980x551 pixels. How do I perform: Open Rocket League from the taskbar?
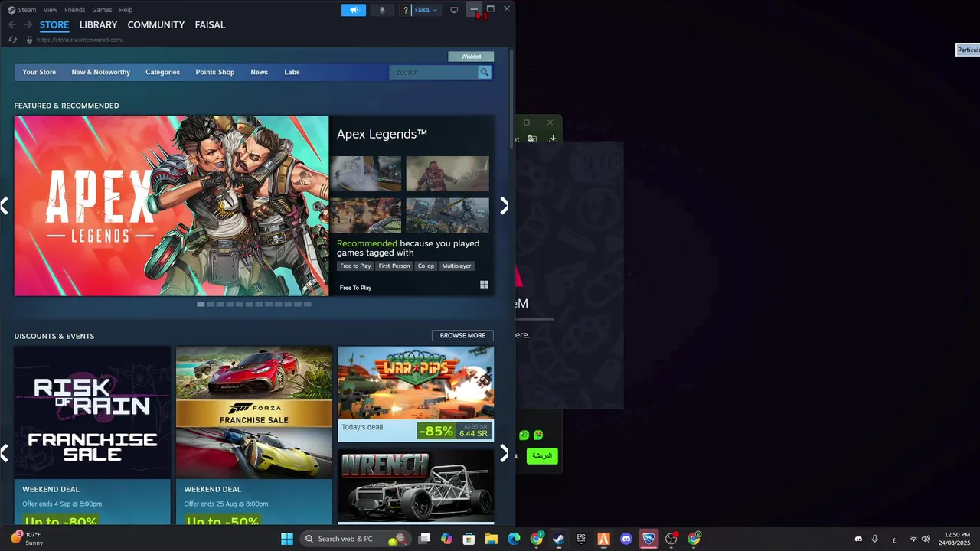648,539
